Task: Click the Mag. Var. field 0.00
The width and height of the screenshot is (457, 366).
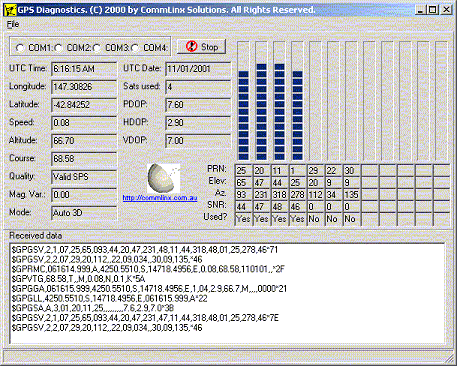Action: (x=84, y=195)
